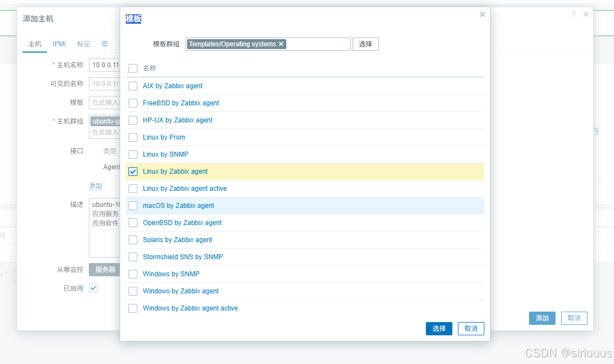
Task: Check the Windows by SNMP checkbox
Action: [133, 274]
